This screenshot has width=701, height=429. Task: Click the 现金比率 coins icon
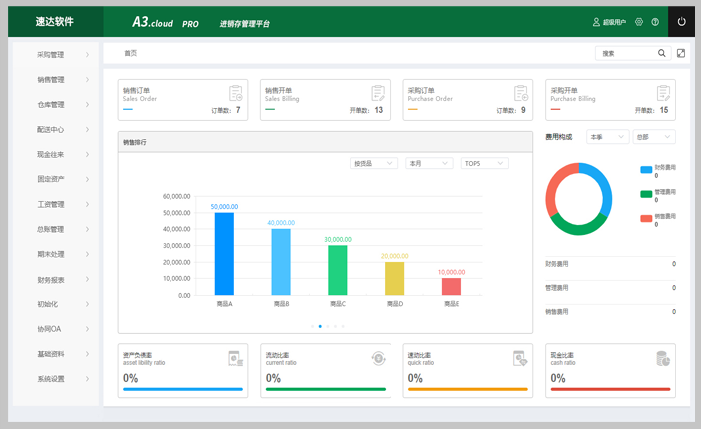click(662, 358)
